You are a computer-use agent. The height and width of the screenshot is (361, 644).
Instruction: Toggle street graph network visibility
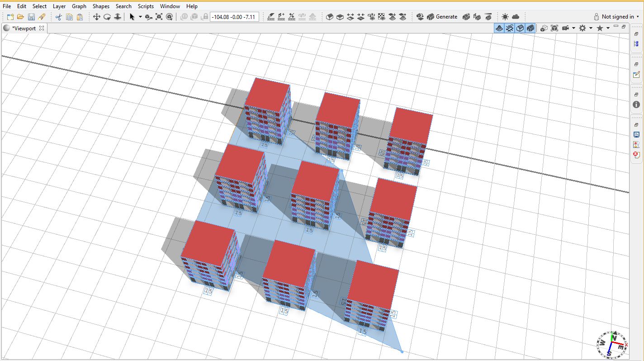[510, 28]
